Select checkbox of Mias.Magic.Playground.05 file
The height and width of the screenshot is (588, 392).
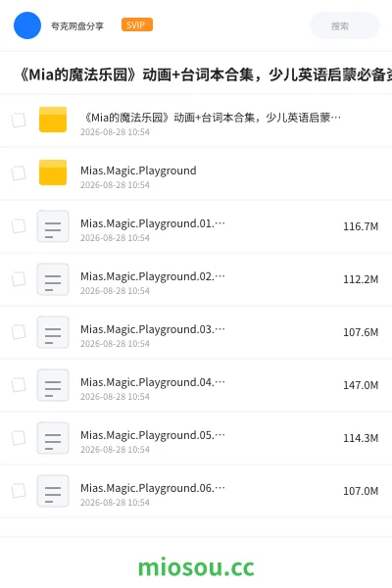point(19,438)
